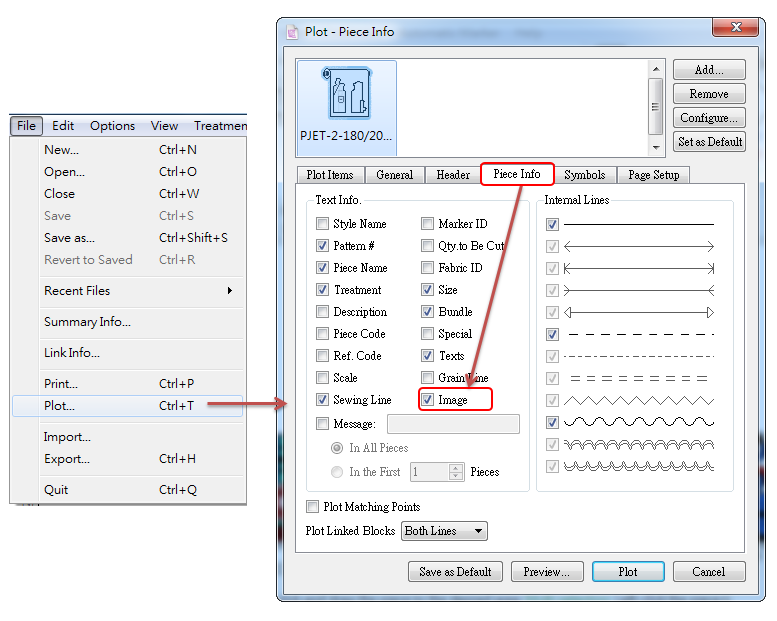This screenshot has width=777, height=621.
Task: Select the In the First radio button
Action: coord(337,472)
